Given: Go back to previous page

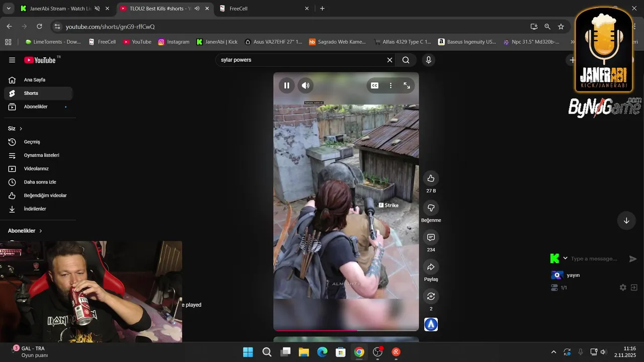Looking at the screenshot, I should tap(9, 27).
